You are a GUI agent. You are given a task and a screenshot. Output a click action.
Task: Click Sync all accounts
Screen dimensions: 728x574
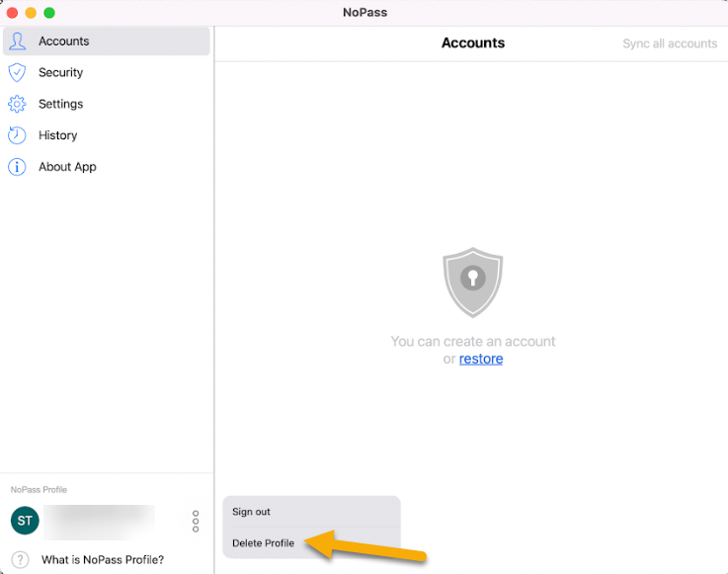[x=670, y=43]
